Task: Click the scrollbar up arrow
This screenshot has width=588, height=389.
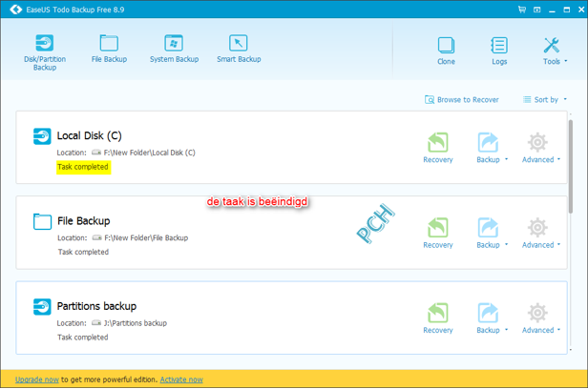Action: pyautogui.click(x=571, y=114)
